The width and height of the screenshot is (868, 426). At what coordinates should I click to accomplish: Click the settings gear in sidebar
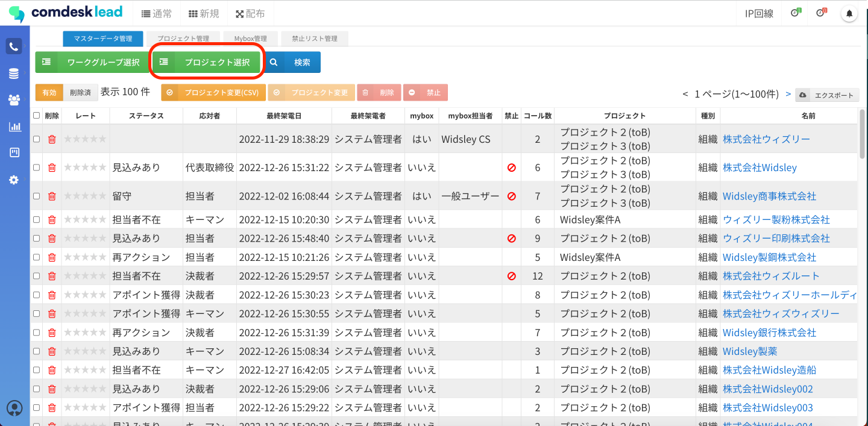[x=14, y=180]
